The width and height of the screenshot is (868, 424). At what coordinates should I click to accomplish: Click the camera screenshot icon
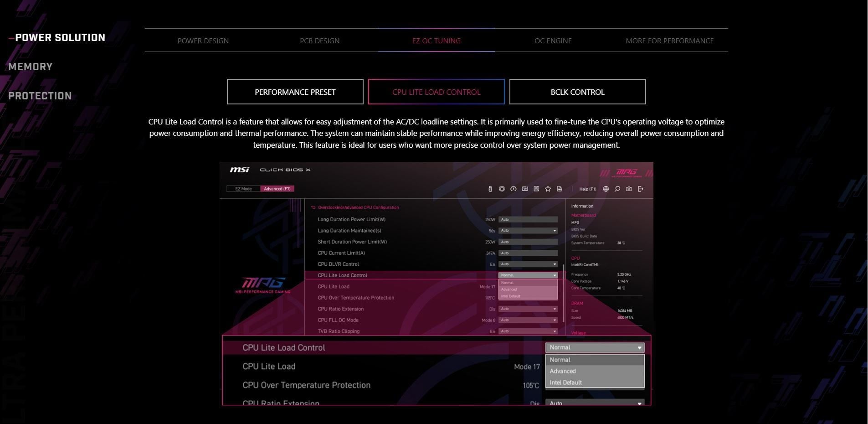pyautogui.click(x=629, y=189)
